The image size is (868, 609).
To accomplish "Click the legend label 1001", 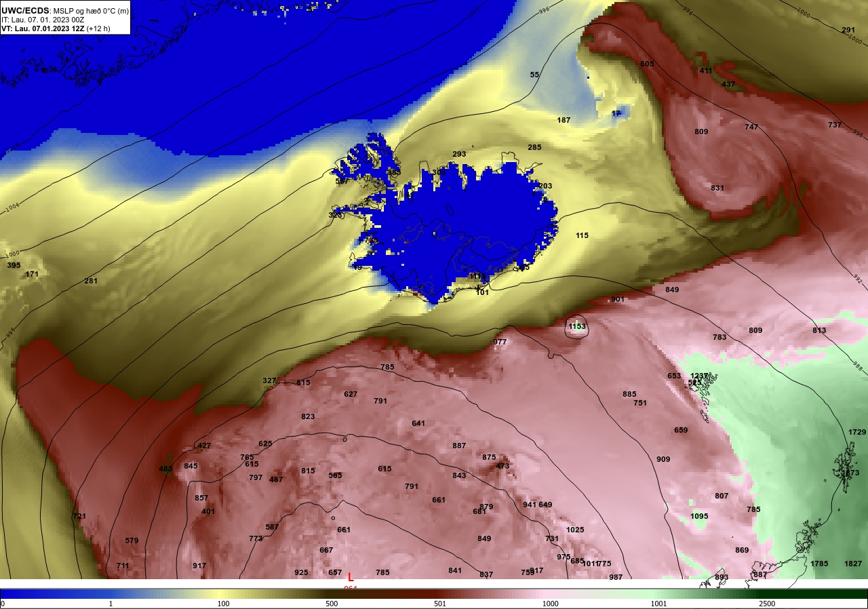I will click(658, 604).
